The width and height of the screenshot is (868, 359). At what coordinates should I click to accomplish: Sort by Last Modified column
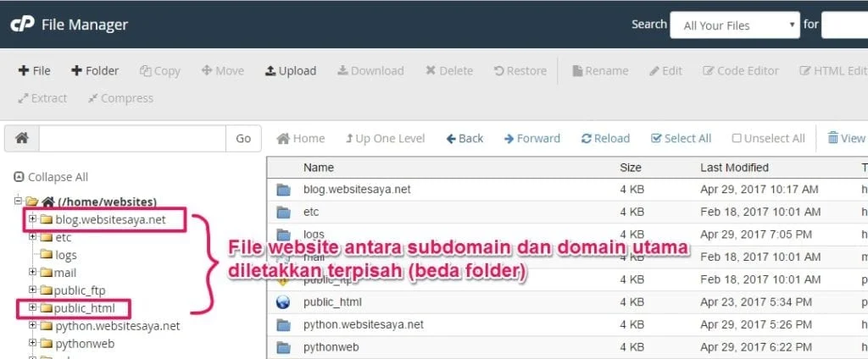tap(734, 168)
